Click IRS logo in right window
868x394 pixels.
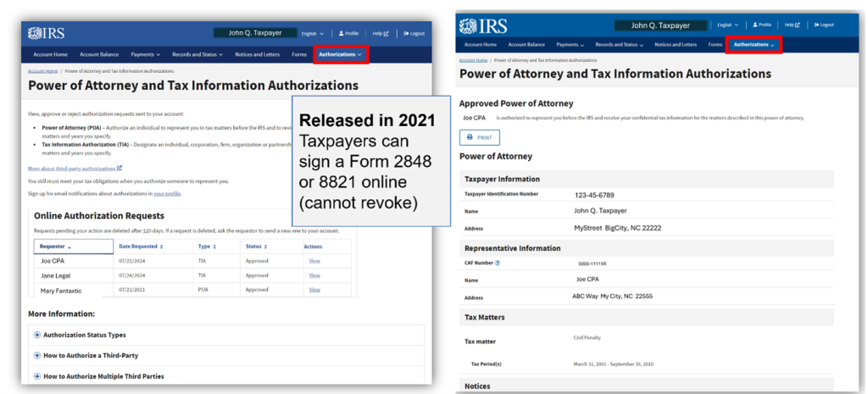pos(484,25)
